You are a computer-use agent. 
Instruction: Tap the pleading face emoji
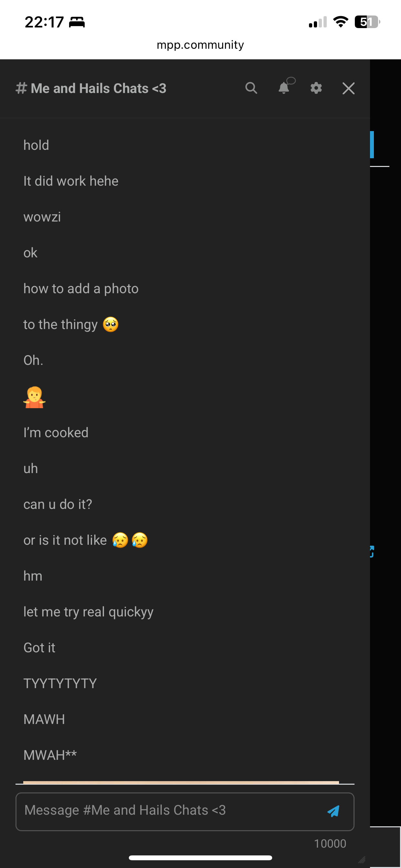[x=111, y=325]
